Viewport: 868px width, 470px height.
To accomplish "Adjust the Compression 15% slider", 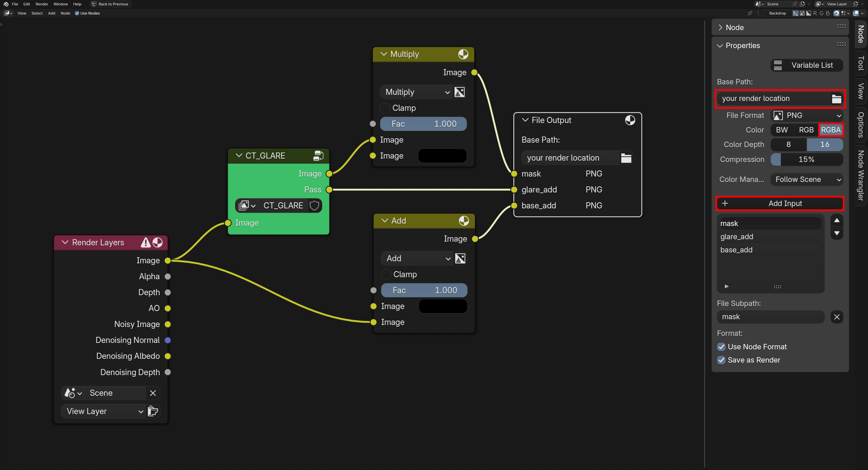I will click(x=807, y=159).
